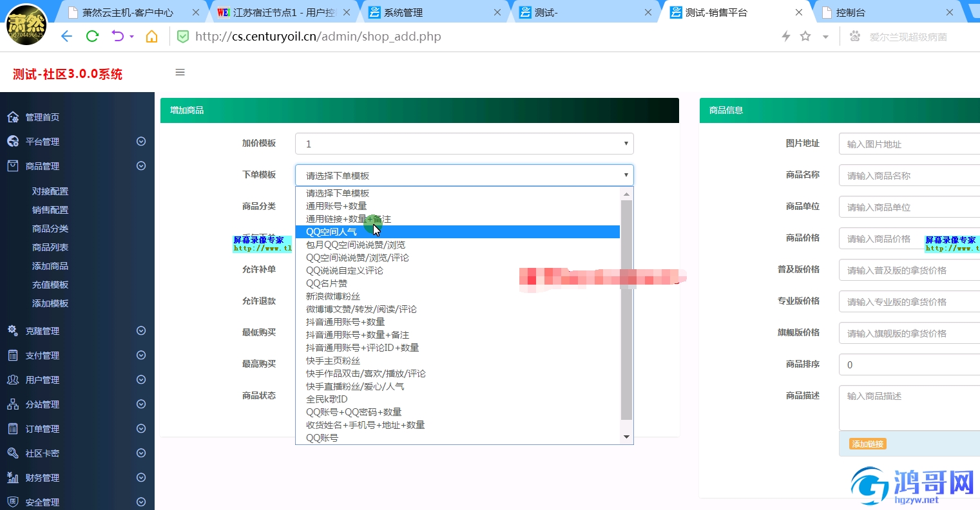Switch to 江苏宿迁节点1 tab

point(284,12)
